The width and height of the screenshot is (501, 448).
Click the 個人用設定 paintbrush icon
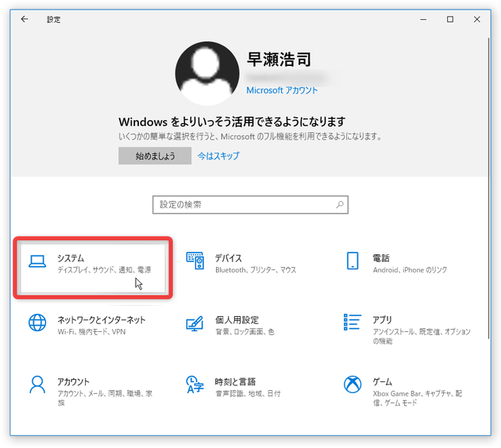(195, 323)
